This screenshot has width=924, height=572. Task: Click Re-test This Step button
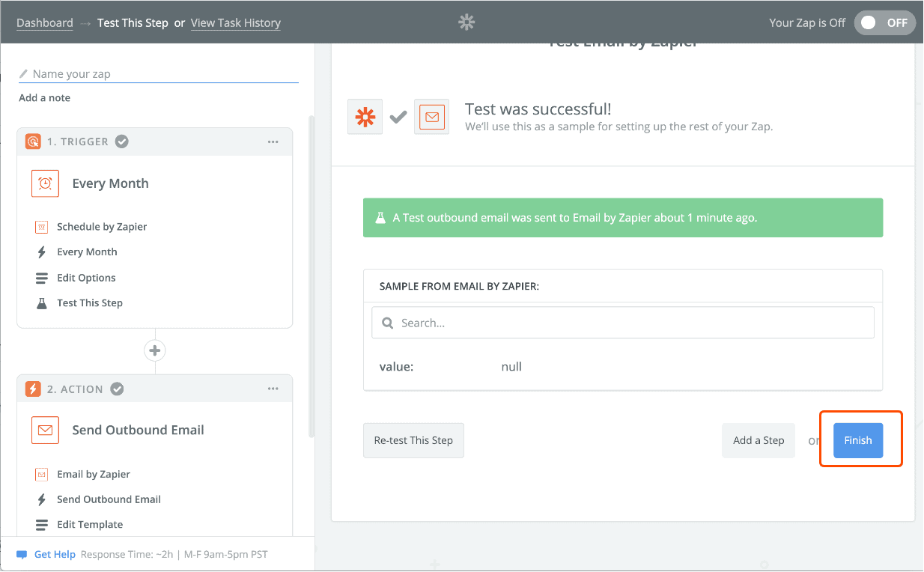tap(413, 440)
